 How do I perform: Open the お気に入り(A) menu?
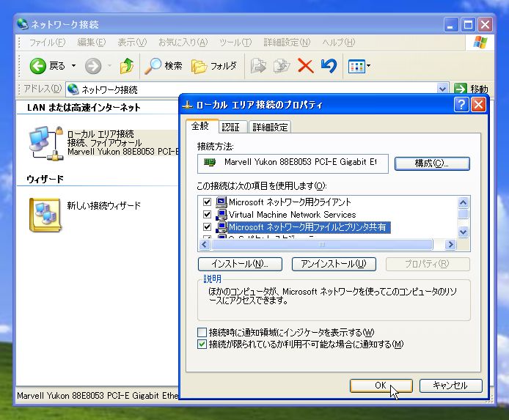pyautogui.click(x=183, y=43)
